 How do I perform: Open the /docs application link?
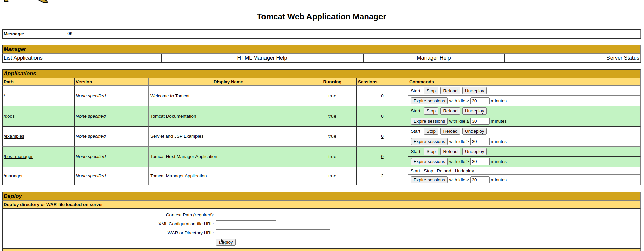(x=9, y=116)
